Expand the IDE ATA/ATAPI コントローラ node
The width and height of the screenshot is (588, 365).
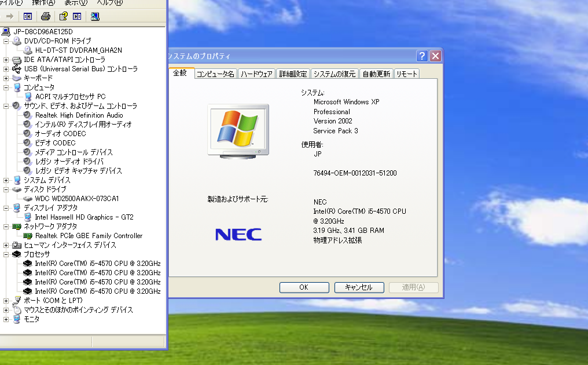[x=6, y=60]
